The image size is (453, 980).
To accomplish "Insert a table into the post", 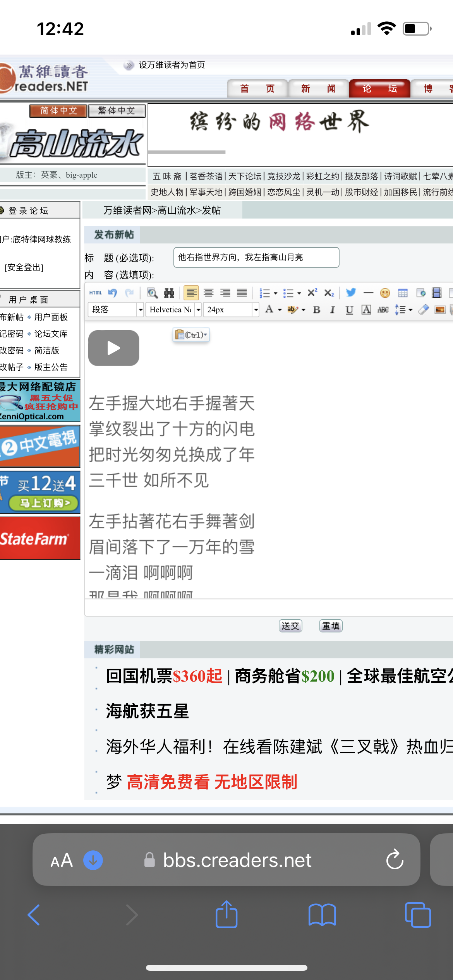I will pos(403,293).
